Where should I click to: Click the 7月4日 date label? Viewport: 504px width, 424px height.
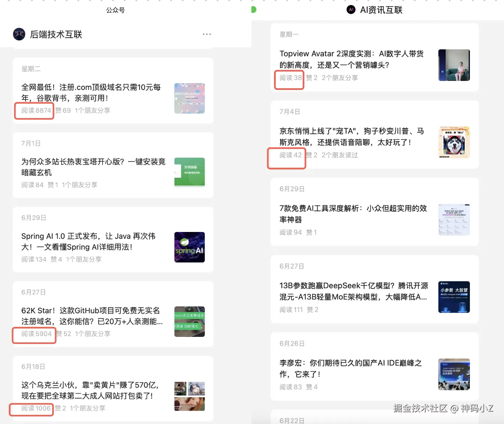click(x=290, y=112)
